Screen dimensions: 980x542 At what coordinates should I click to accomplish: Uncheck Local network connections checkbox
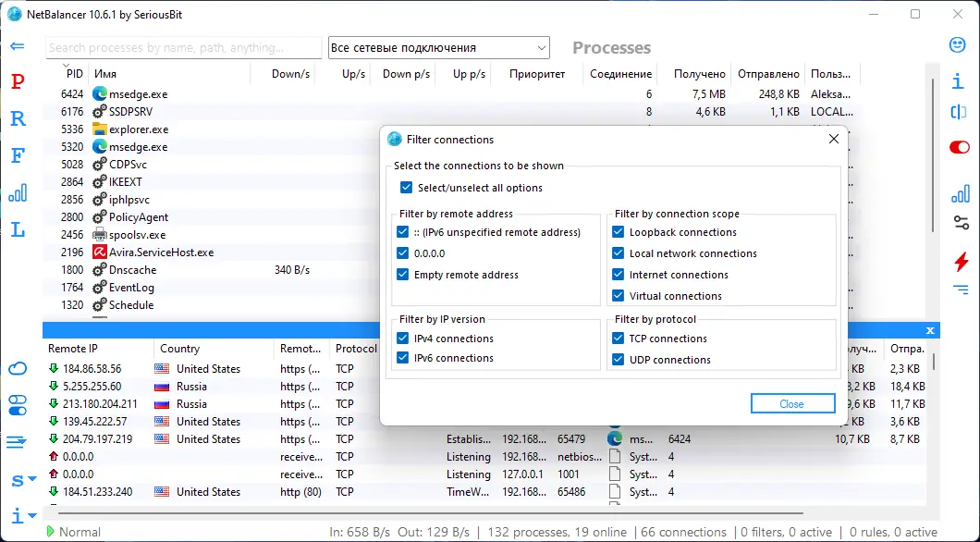[619, 253]
